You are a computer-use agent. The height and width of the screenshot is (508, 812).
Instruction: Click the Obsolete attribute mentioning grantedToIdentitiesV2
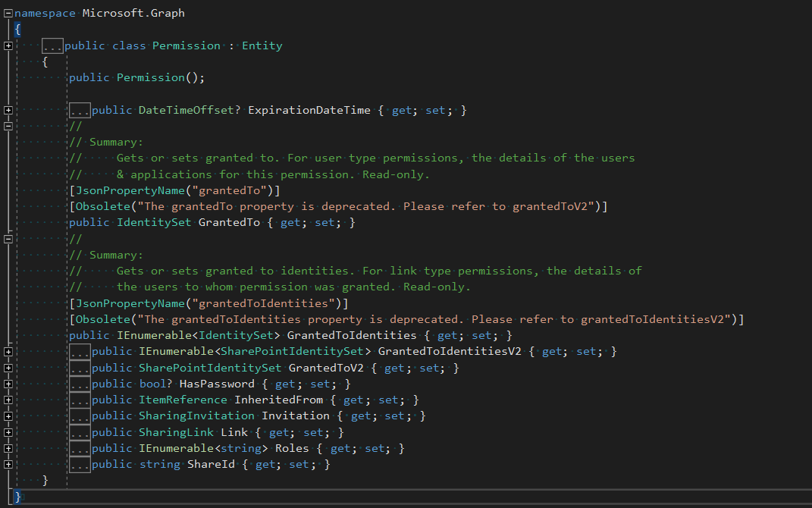[x=406, y=319]
